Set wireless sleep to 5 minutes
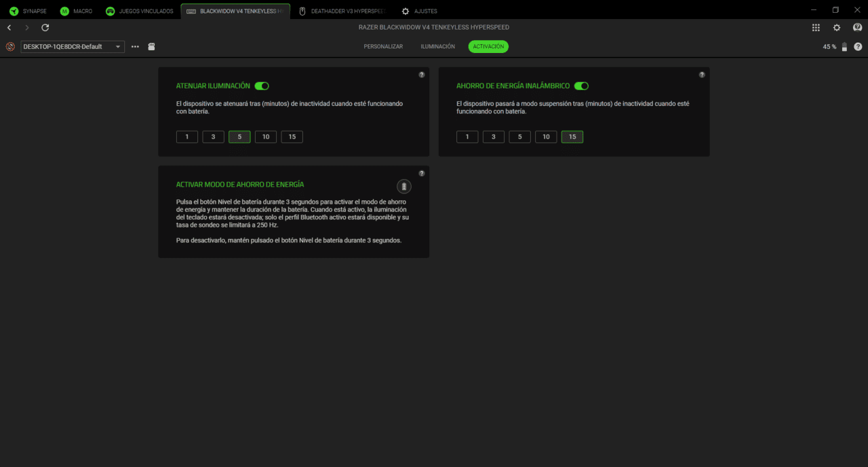Screen dimensions: 868x467 [x=520, y=137]
